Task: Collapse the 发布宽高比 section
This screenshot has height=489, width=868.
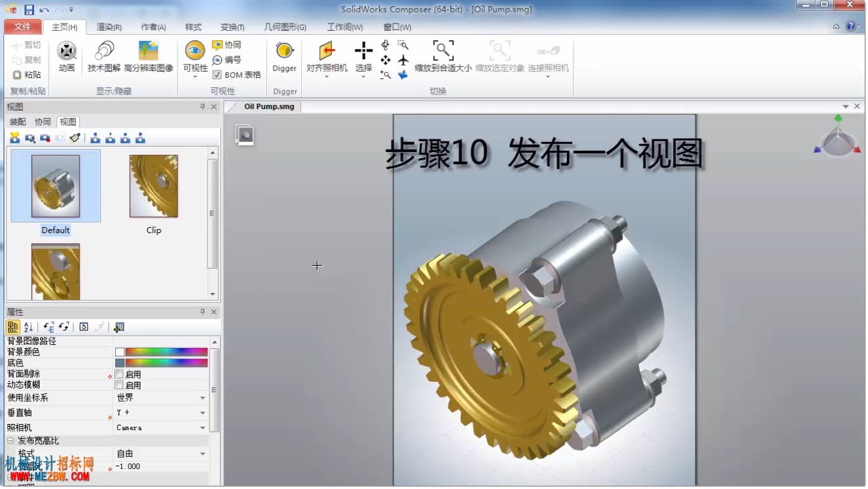Action: tap(11, 441)
